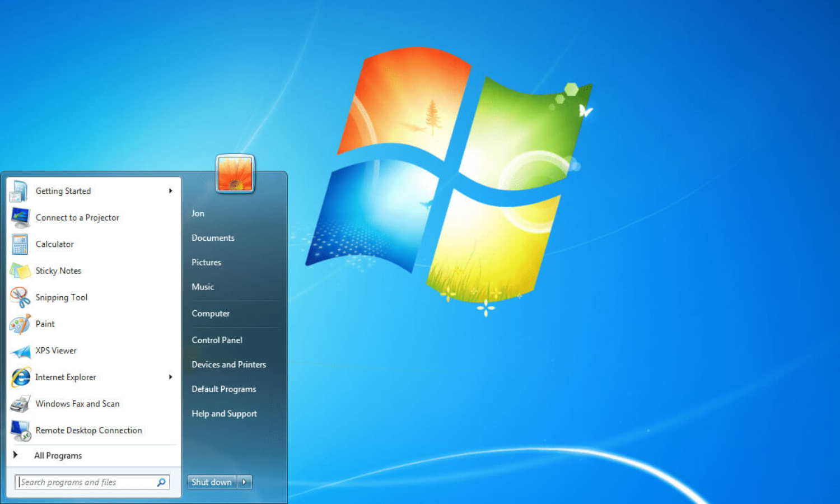The height and width of the screenshot is (504, 840).
Task: Expand the Getting Started submenu arrow
Action: click(170, 191)
